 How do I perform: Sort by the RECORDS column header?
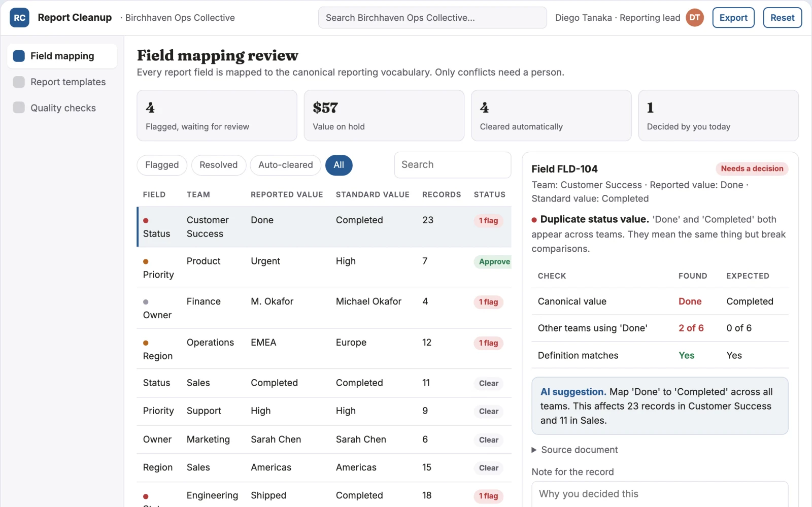point(442,194)
